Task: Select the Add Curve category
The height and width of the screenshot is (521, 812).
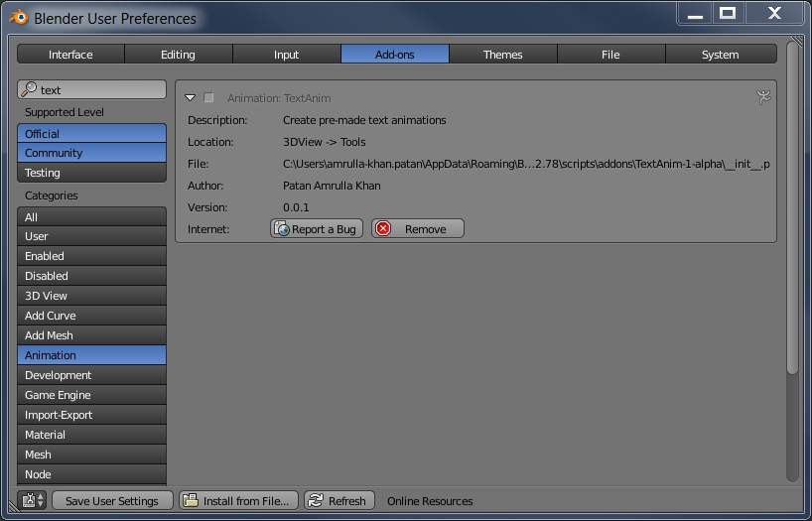Action: tap(91, 316)
